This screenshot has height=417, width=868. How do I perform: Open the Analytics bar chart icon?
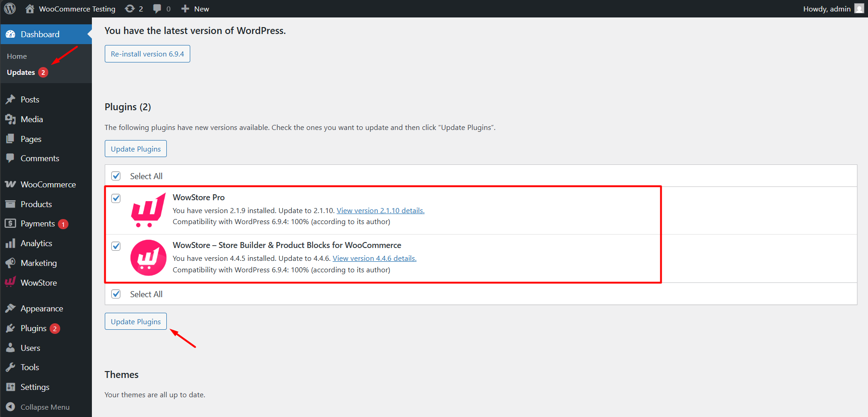(x=11, y=243)
